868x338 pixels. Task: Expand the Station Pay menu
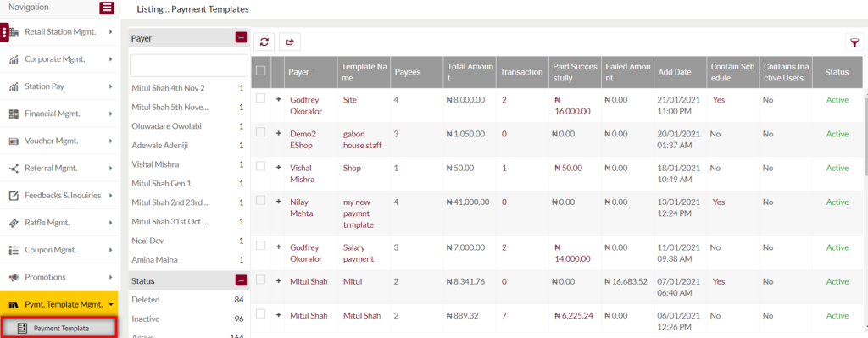[x=60, y=86]
